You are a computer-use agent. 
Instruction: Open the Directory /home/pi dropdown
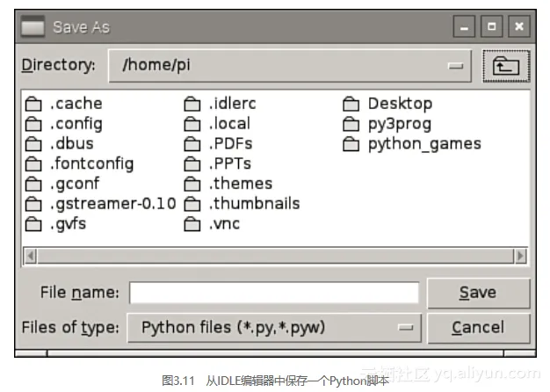(x=290, y=66)
